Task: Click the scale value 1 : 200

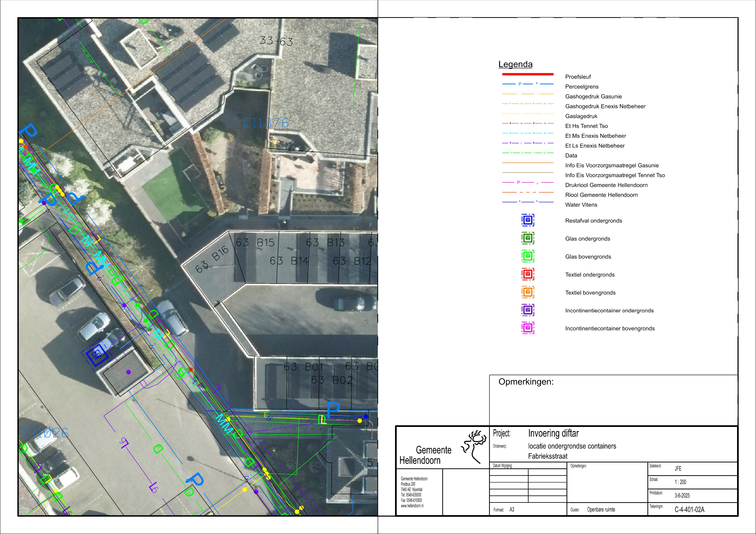Action: tap(680, 482)
